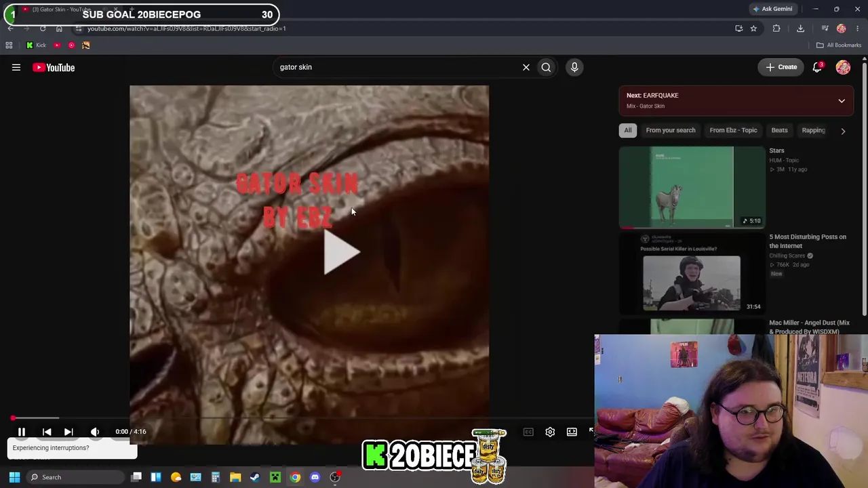Open '5 Most Disturbing Posts on the Internet' title
This screenshot has width=868, height=488.
pyautogui.click(x=808, y=241)
